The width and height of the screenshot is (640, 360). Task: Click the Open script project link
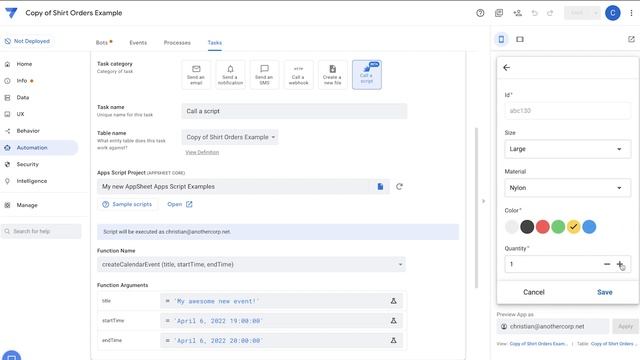point(180,204)
